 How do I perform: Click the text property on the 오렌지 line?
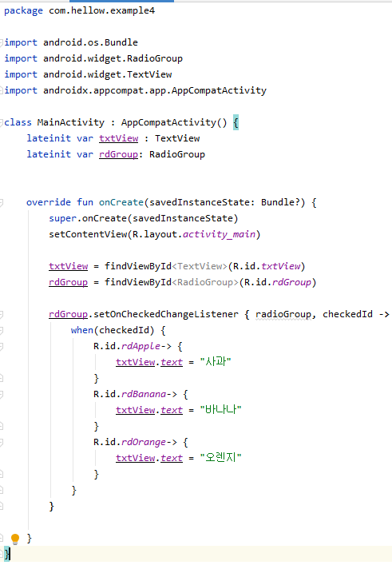(172, 458)
